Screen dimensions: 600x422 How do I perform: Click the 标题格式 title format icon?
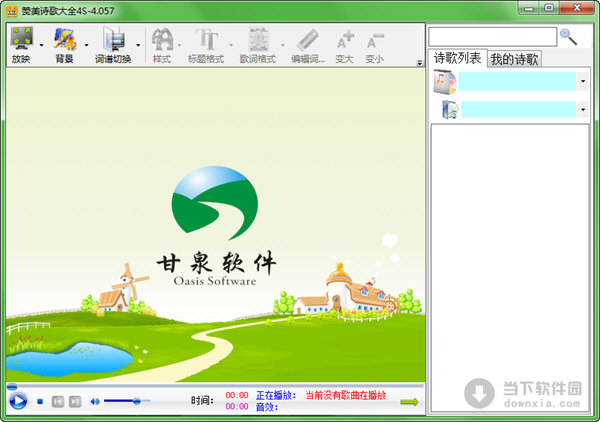pyautogui.click(x=207, y=39)
